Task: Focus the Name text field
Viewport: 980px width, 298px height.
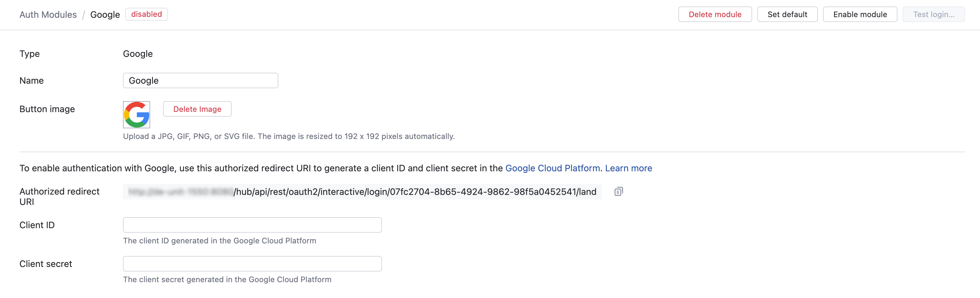Action: pyautogui.click(x=200, y=80)
